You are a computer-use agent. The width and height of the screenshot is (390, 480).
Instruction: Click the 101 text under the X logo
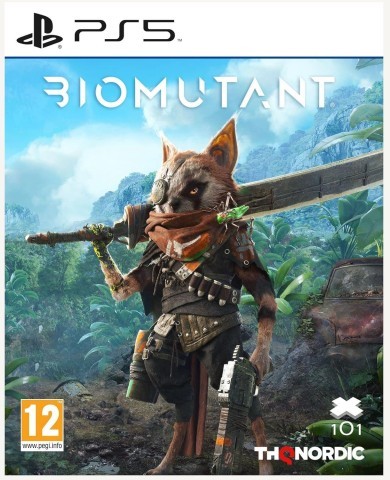[x=346, y=430]
